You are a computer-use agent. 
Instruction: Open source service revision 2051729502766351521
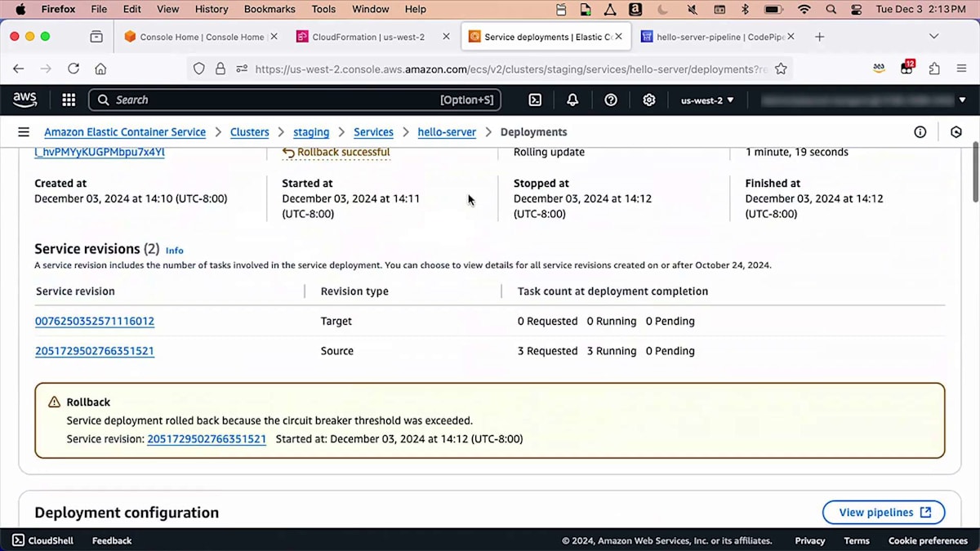click(x=95, y=351)
